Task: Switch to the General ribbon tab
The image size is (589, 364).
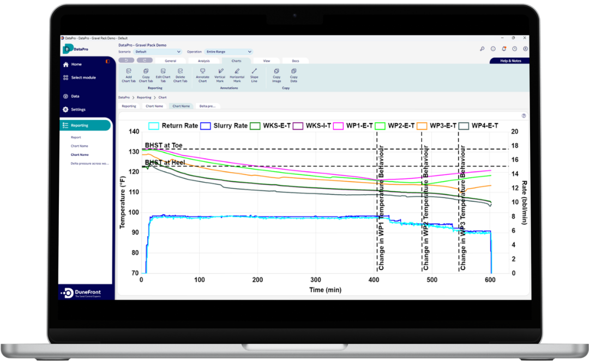Action: pos(171,61)
